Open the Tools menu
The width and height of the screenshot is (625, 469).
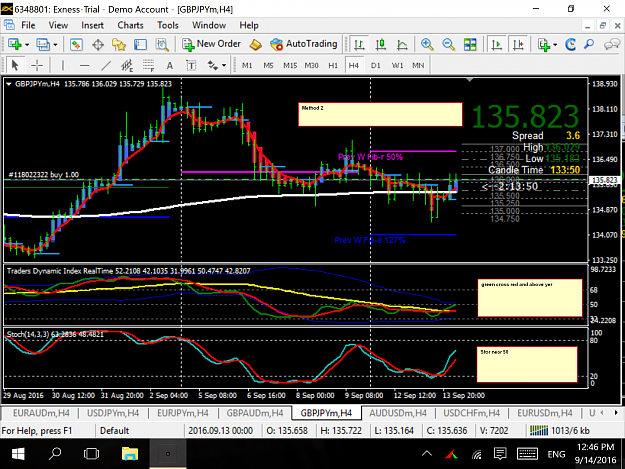point(168,26)
